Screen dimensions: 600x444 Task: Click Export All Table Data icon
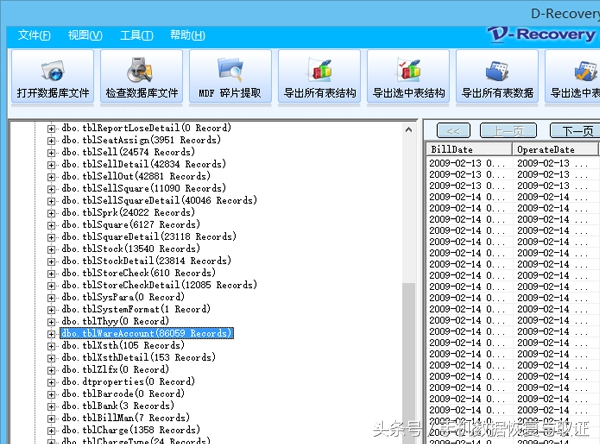click(497, 77)
